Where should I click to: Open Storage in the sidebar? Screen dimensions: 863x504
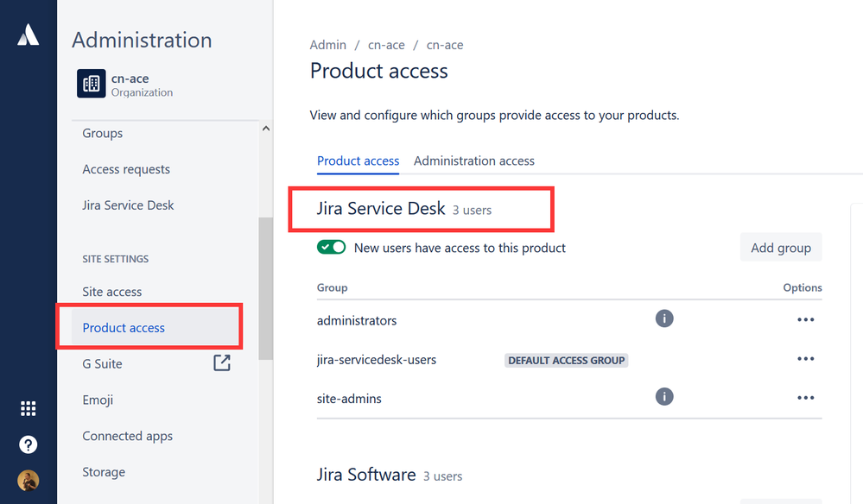(x=104, y=472)
